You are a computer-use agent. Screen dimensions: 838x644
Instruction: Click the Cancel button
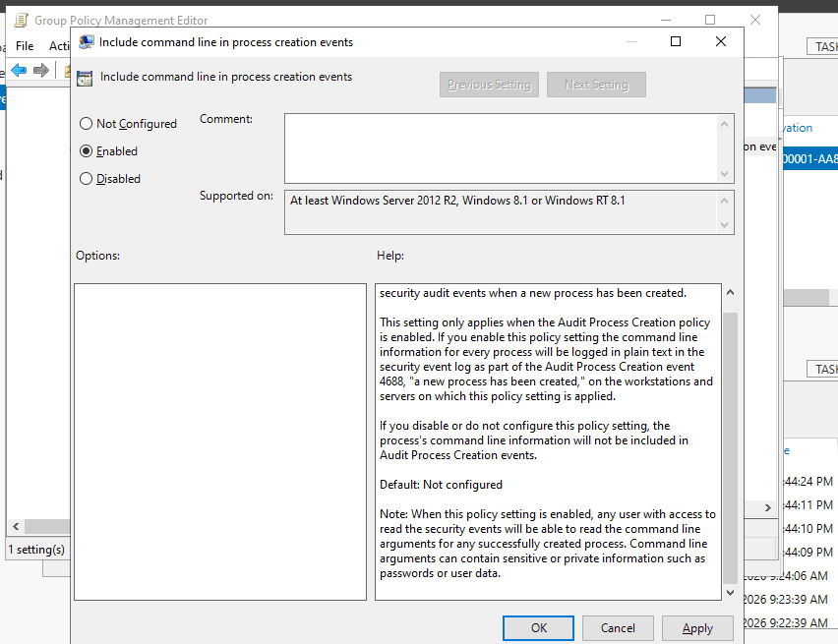point(618,628)
